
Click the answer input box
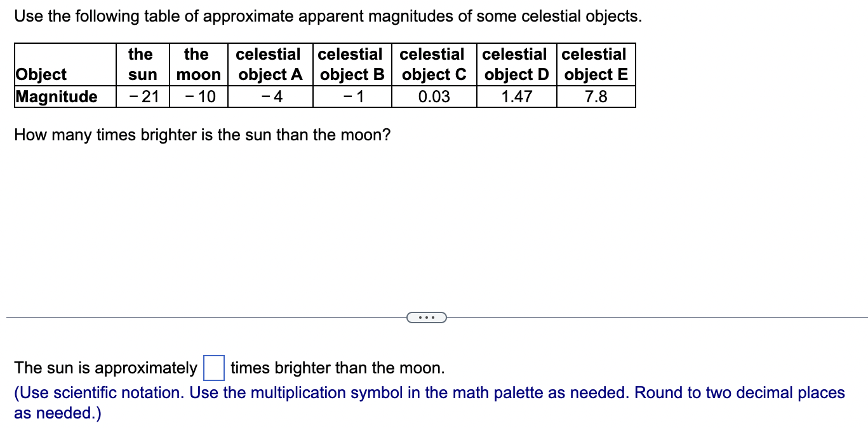point(214,368)
